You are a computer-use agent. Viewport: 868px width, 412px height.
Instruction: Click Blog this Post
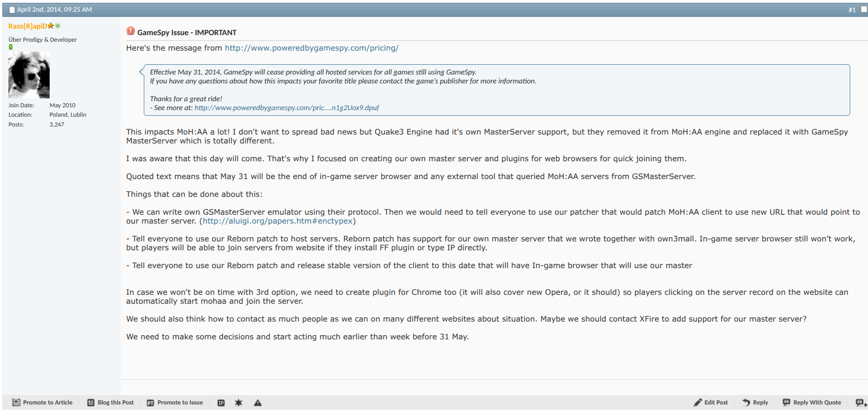(111, 403)
